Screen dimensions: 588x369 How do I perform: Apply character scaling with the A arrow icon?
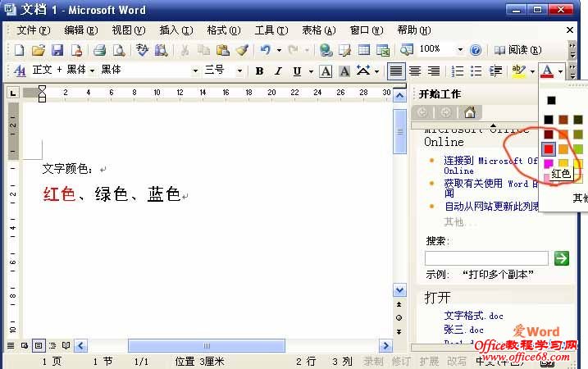click(x=362, y=71)
